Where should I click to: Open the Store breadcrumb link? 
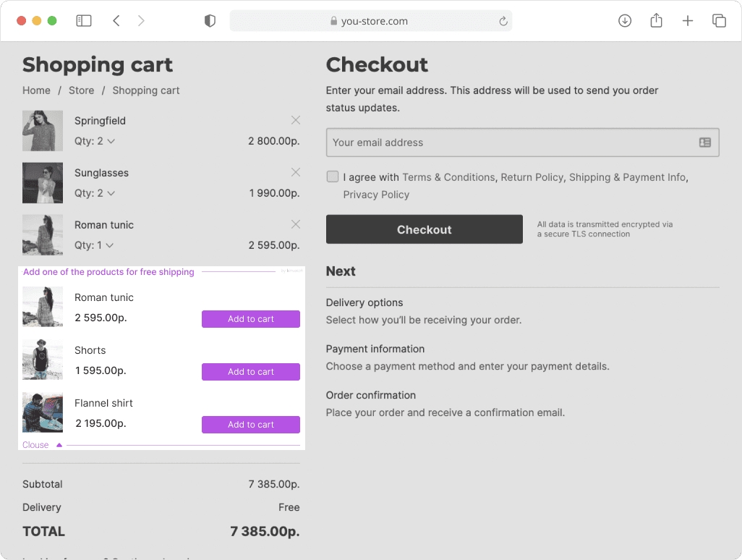coord(81,90)
